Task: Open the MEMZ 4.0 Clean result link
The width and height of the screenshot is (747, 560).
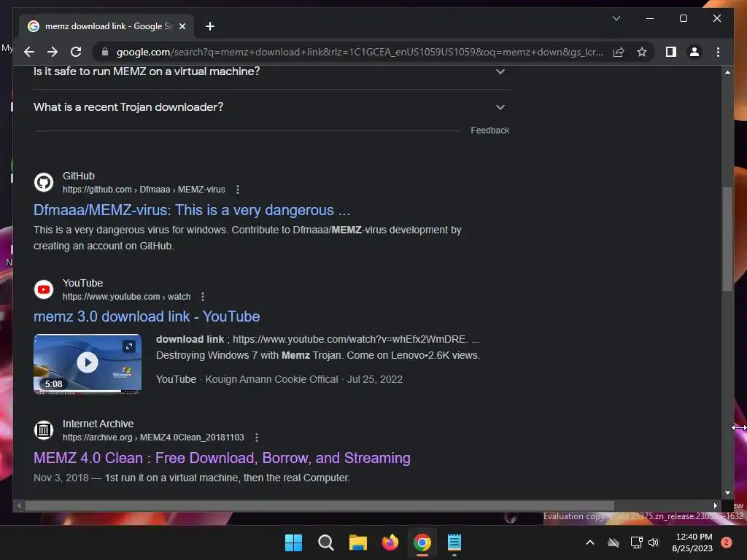Action: 222,458
